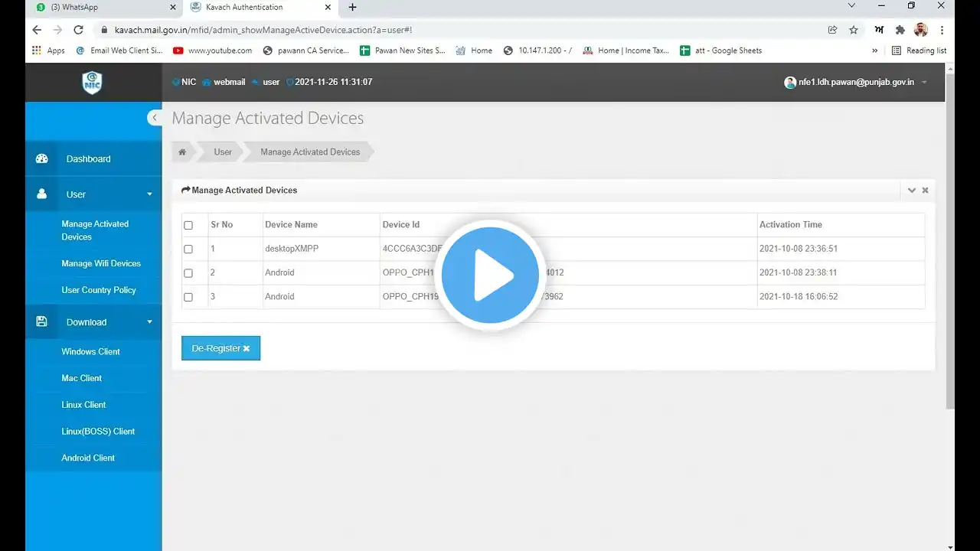Click the Device Name column header
The height and width of the screenshot is (551, 980).
pyautogui.click(x=291, y=225)
